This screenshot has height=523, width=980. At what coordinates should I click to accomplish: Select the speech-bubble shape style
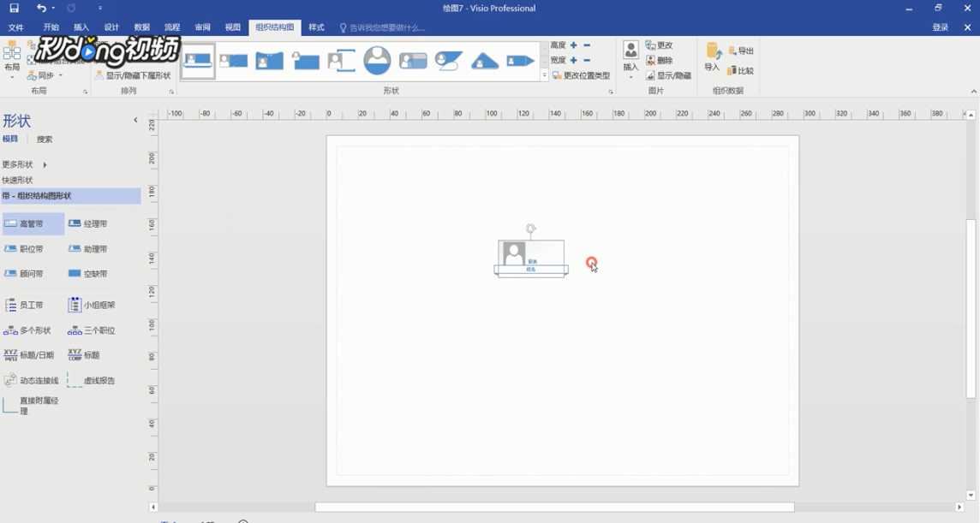[x=449, y=61]
